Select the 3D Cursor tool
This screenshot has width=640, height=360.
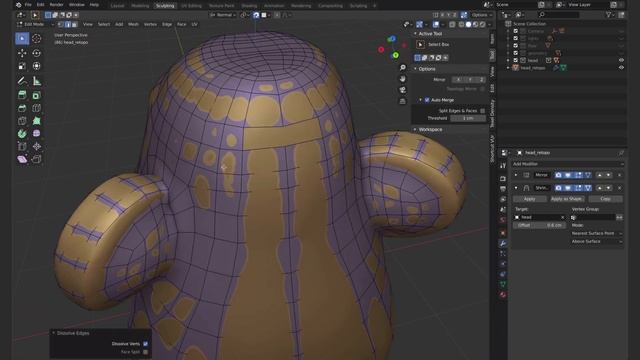(x=36, y=38)
